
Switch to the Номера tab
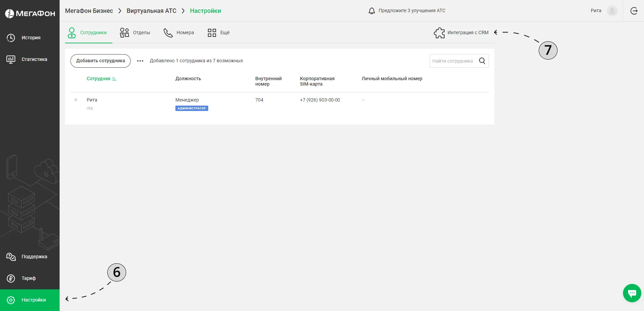pyautogui.click(x=178, y=32)
